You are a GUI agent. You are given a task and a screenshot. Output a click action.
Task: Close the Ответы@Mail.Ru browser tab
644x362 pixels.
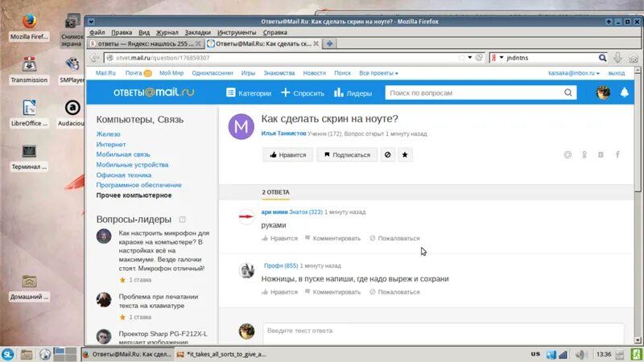pyautogui.click(x=316, y=43)
